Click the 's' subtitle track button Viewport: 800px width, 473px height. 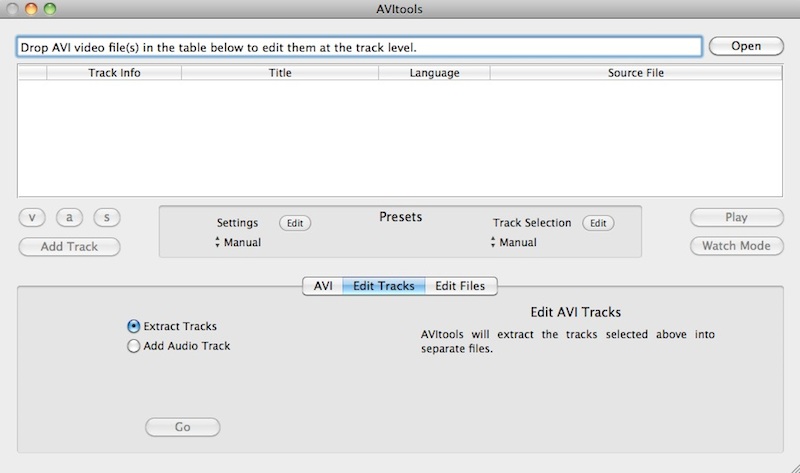pos(107,217)
